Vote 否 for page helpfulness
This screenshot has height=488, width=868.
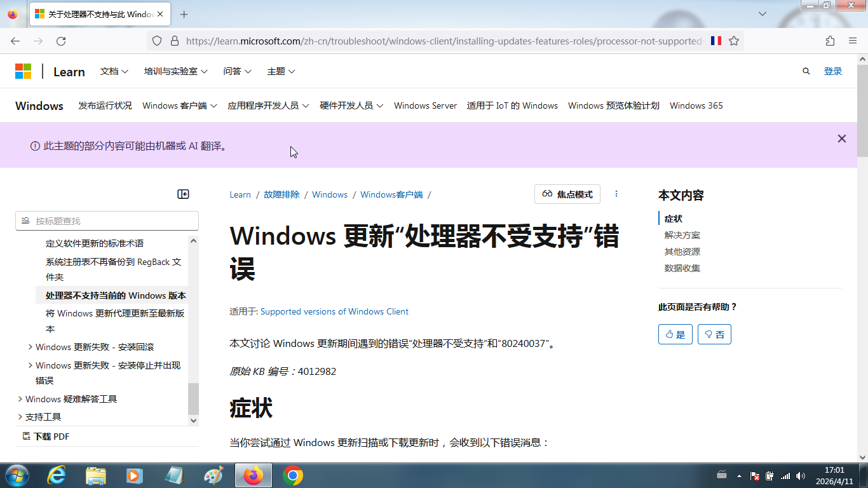pos(714,334)
